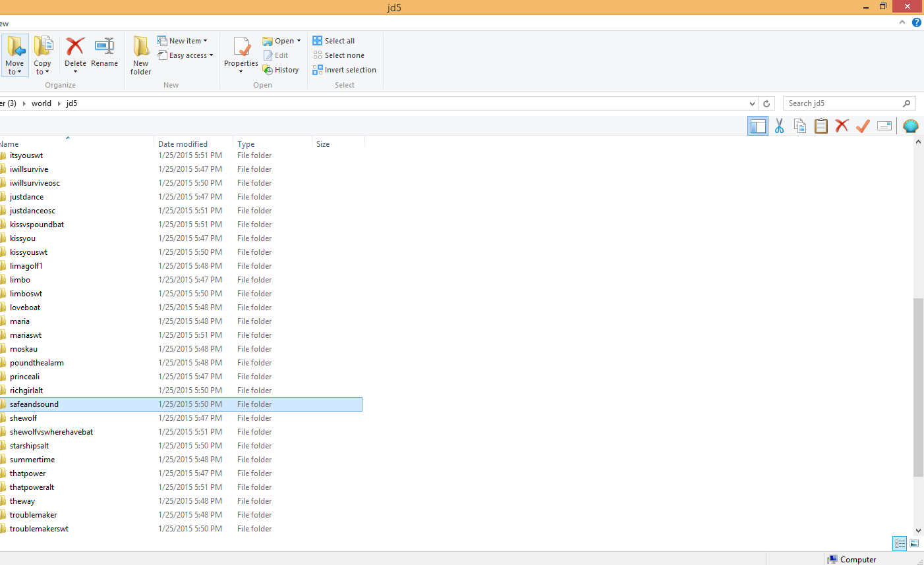
Task: Select the summertime folder
Action: click(32, 460)
